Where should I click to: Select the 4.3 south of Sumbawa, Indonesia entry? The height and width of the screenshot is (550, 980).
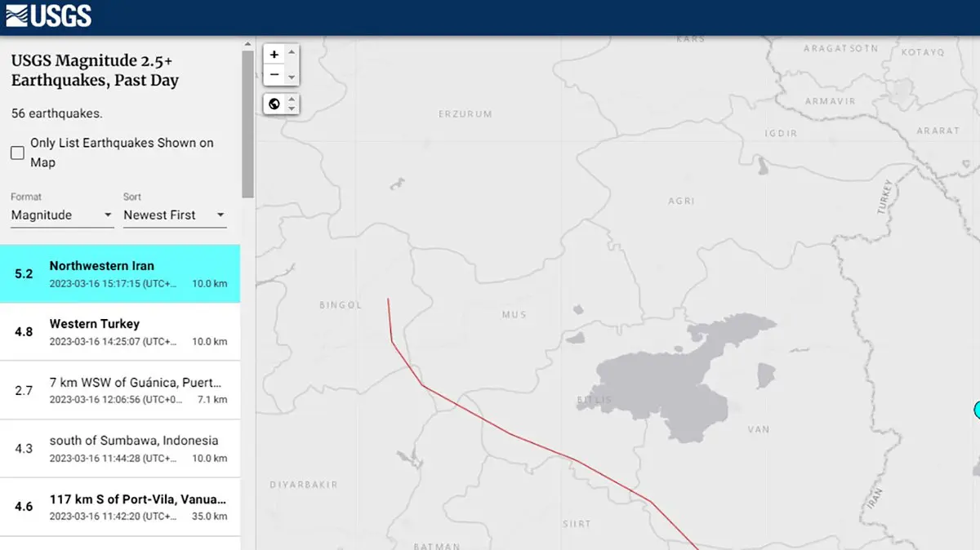coord(120,449)
